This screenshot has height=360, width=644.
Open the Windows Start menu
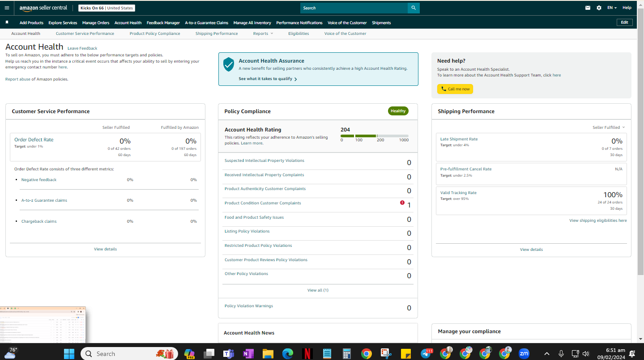coord(69,354)
